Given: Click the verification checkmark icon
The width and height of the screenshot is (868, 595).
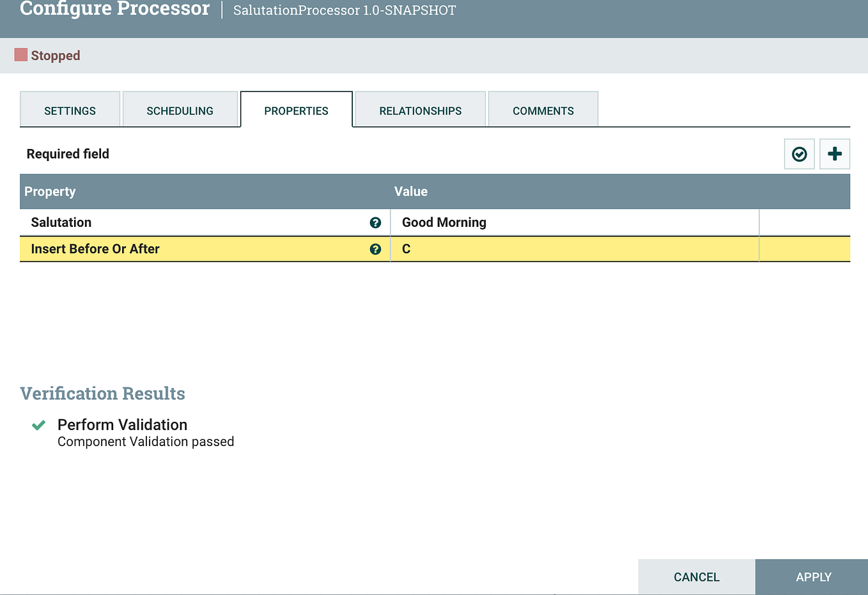Looking at the screenshot, I should [799, 154].
